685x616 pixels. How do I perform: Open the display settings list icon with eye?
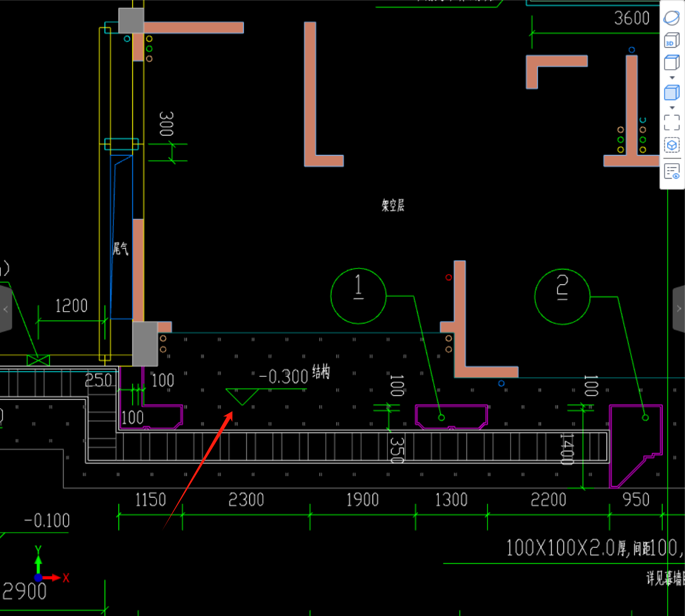672,171
